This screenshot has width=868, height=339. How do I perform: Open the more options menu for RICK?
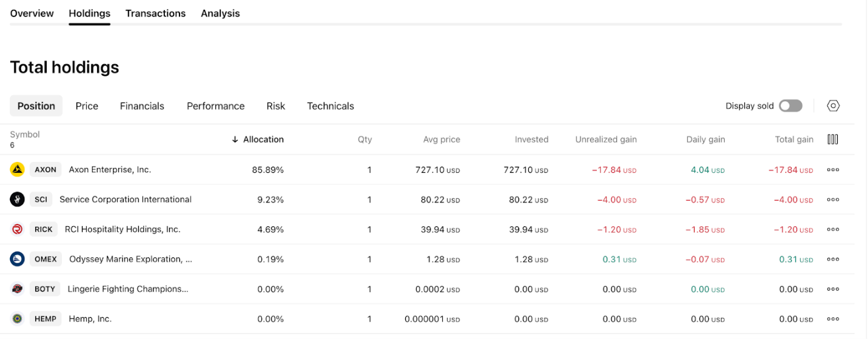point(833,229)
